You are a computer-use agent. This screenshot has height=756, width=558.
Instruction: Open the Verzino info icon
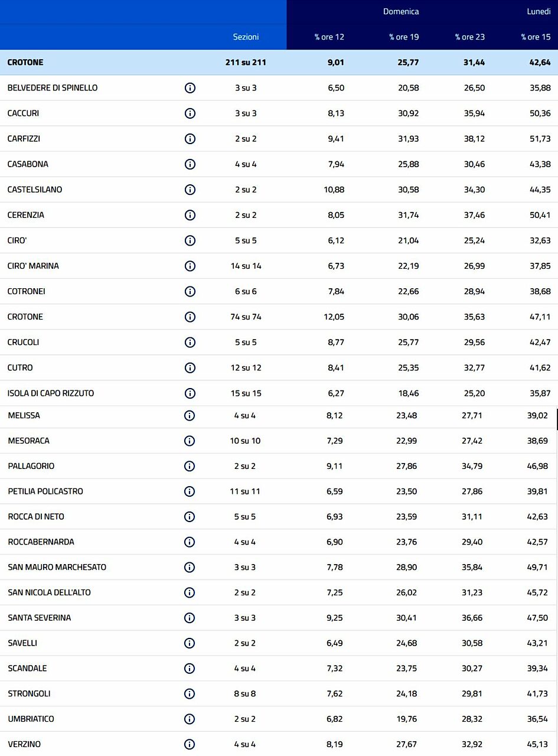coord(190,744)
